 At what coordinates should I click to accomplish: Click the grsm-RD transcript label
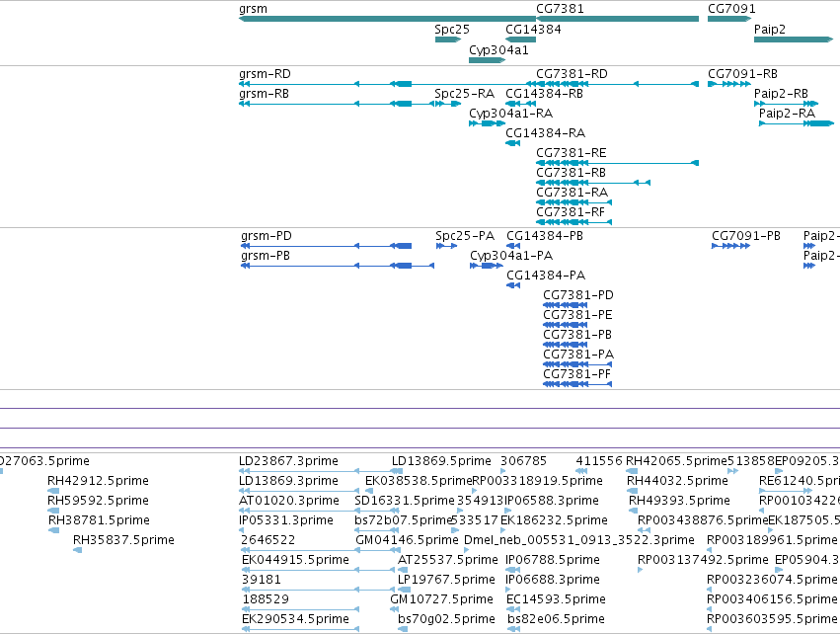(265, 74)
